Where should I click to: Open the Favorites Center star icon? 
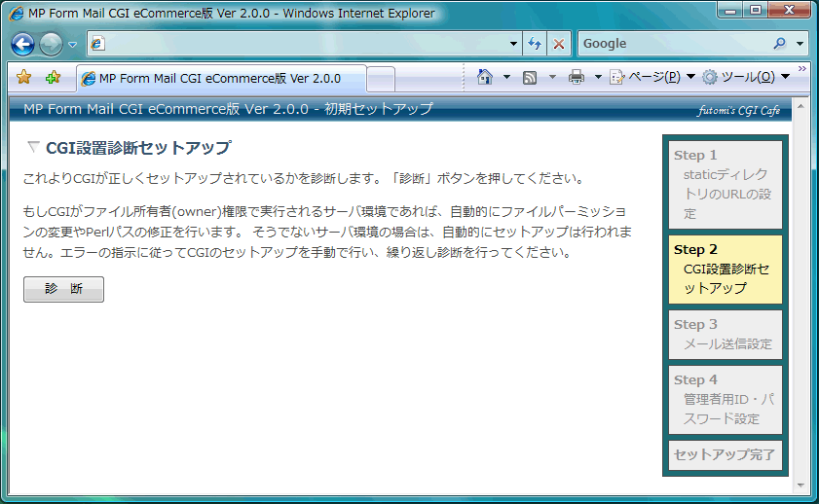click(x=23, y=78)
